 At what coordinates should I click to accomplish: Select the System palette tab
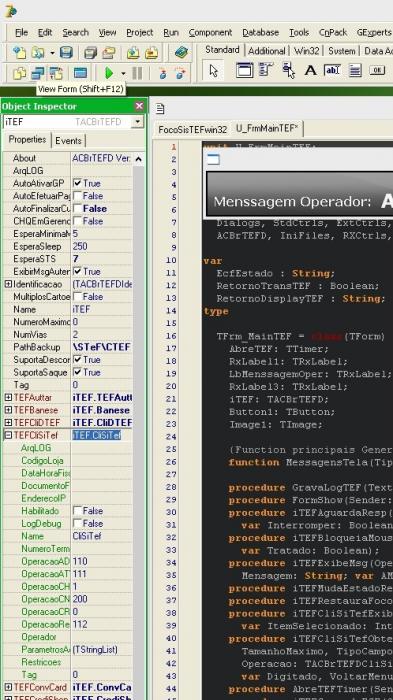point(342,51)
